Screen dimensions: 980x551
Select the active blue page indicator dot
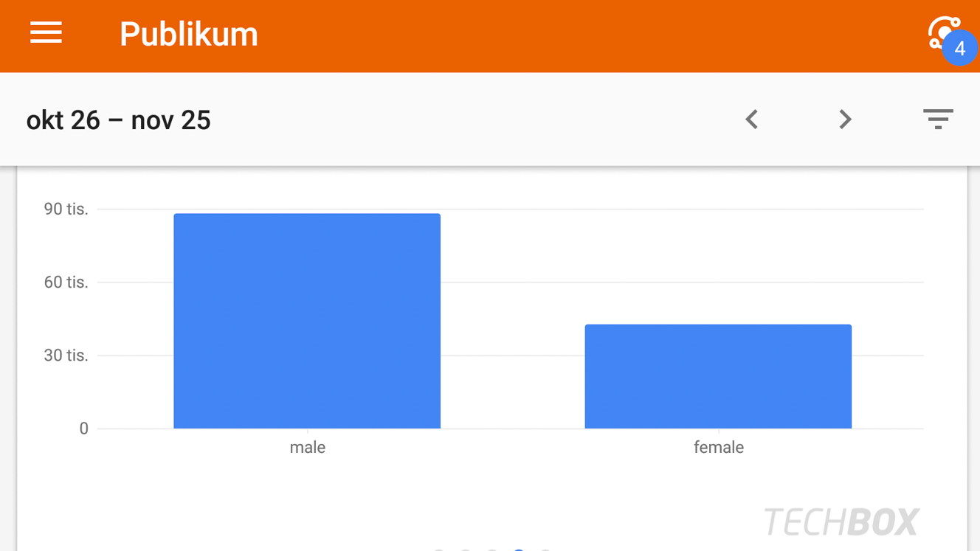[x=519, y=550]
